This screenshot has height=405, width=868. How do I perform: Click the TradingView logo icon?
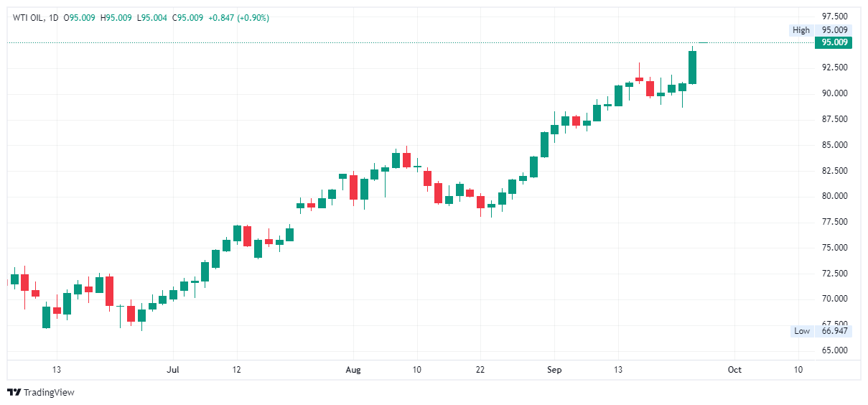click(x=14, y=392)
